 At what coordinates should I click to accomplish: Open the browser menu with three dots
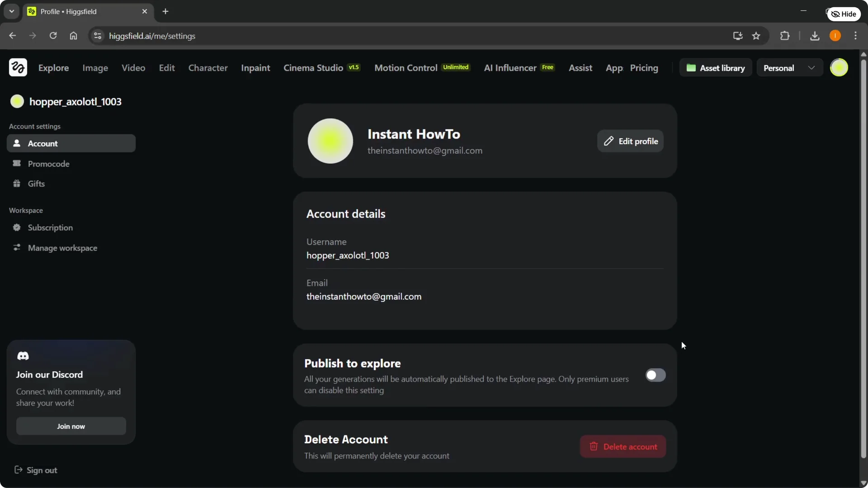point(856,36)
